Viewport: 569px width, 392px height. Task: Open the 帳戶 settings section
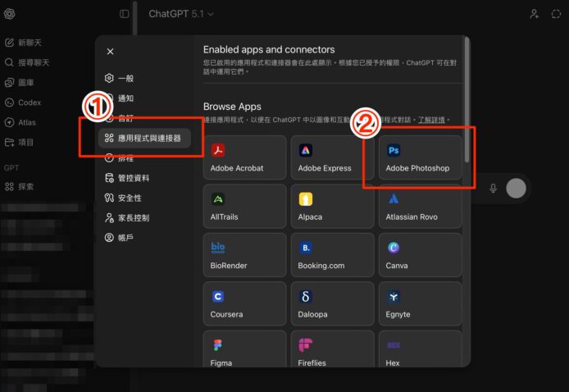pyautogui.click(x=125, y=238)
